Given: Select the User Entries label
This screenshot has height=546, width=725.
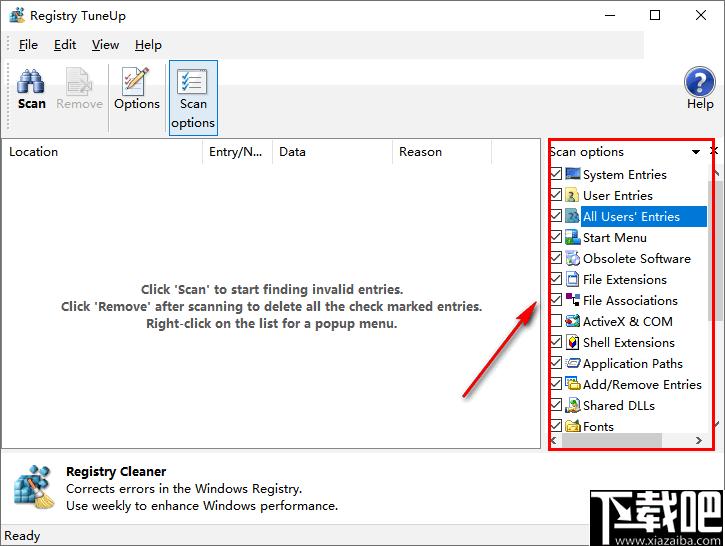Looking at the screenshot, I should [618, 196].
